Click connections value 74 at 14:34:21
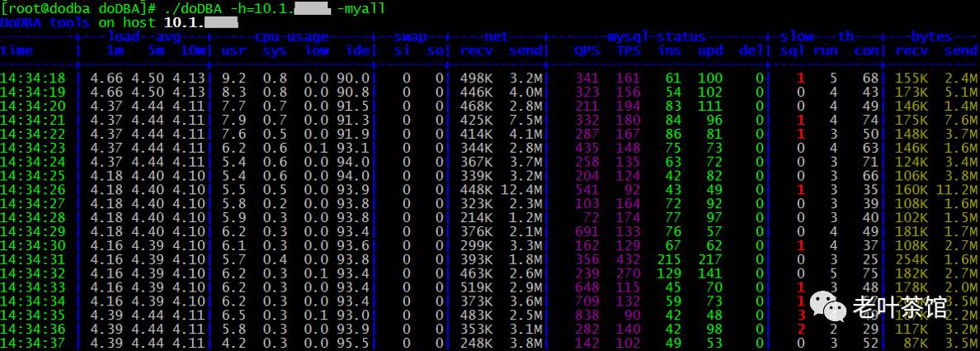 point(870,120)
